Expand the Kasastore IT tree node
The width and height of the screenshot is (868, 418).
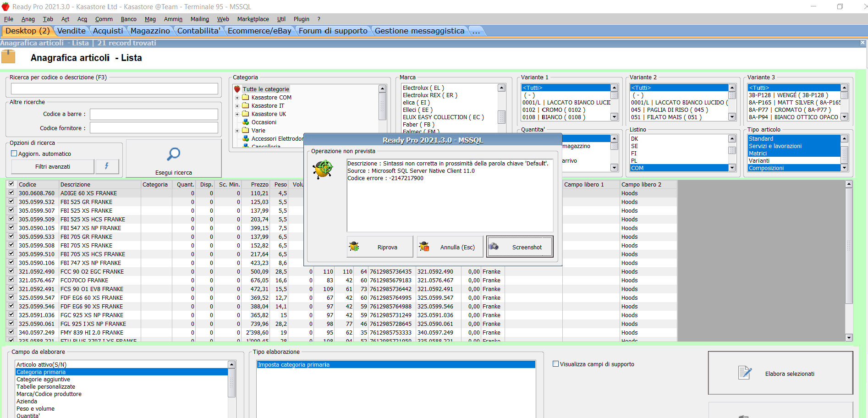(x=237, y=106)
